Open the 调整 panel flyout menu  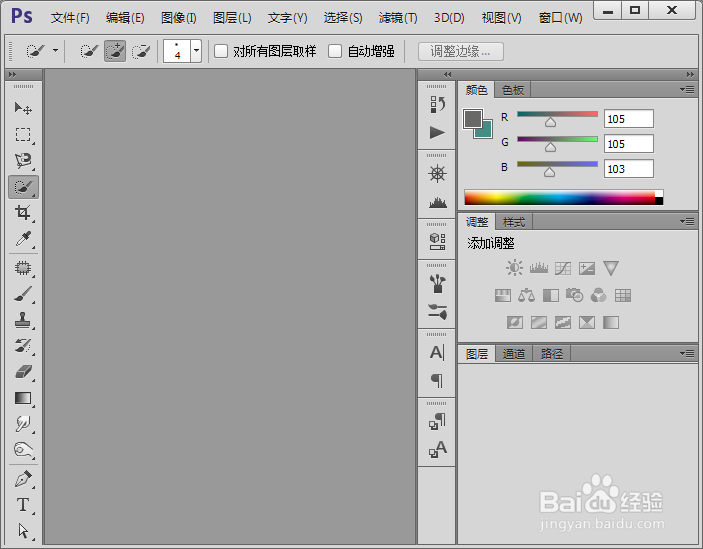coord(687,221)
